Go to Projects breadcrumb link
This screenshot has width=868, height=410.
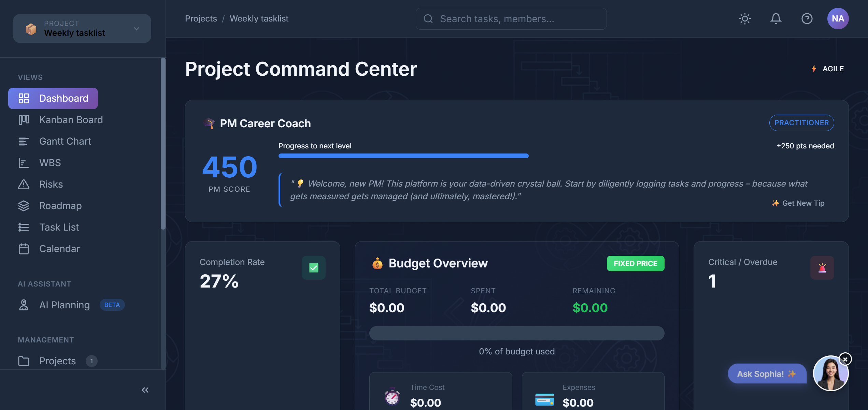click(201, 18)
